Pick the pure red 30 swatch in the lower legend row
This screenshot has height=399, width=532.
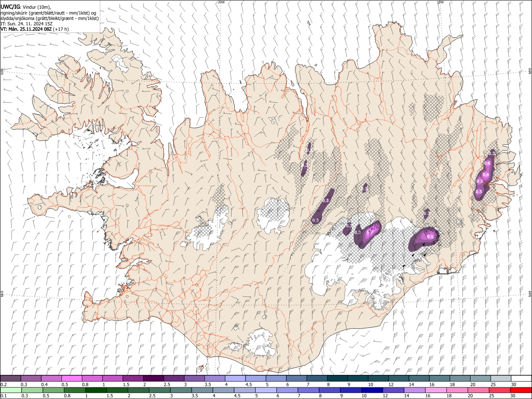click(521, 390)
